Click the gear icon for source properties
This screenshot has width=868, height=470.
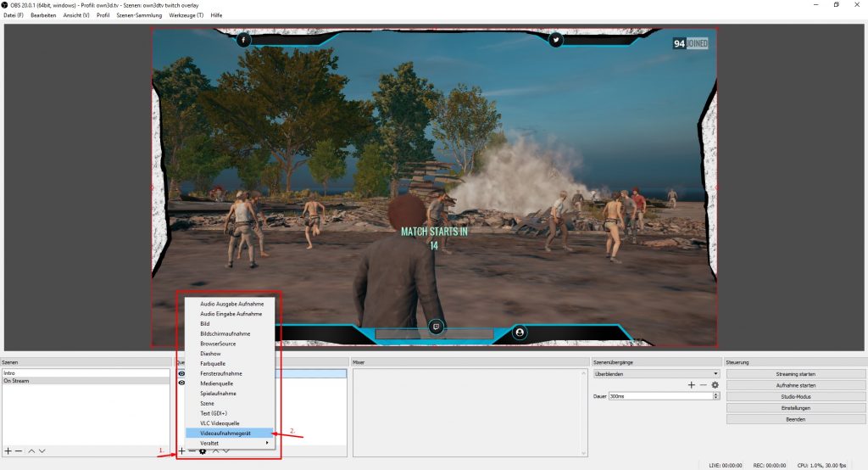pos(203,450)
